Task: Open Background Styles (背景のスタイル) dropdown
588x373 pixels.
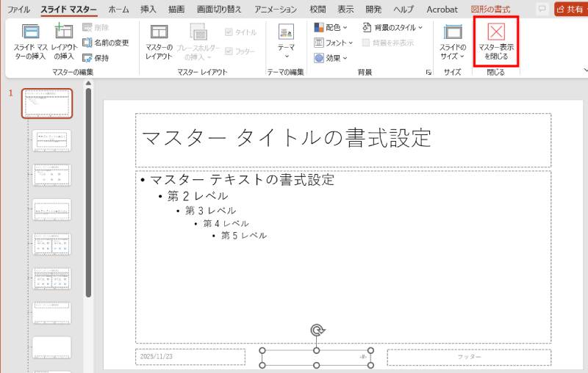Action: point(392,27)
